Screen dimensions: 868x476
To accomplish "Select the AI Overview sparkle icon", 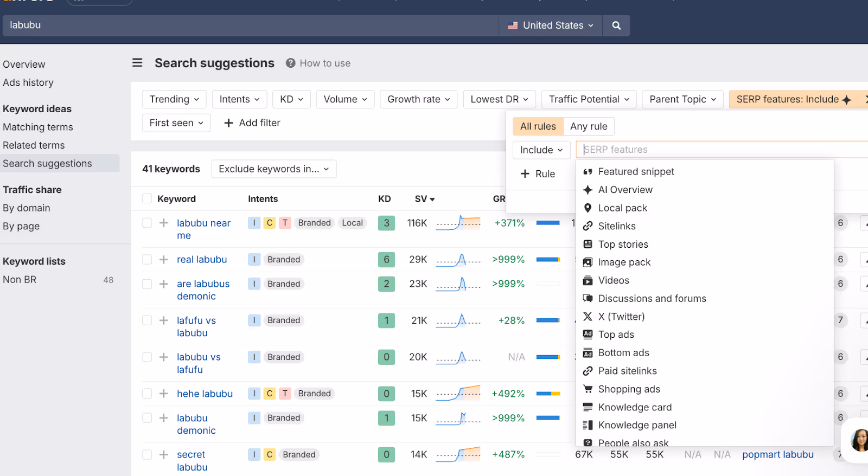I will coord(588,190).
